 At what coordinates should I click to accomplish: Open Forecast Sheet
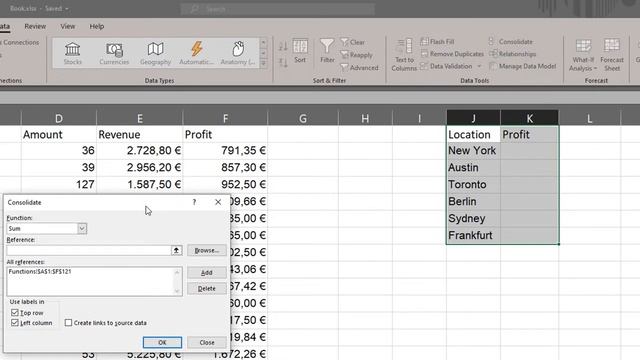[612, 55]
